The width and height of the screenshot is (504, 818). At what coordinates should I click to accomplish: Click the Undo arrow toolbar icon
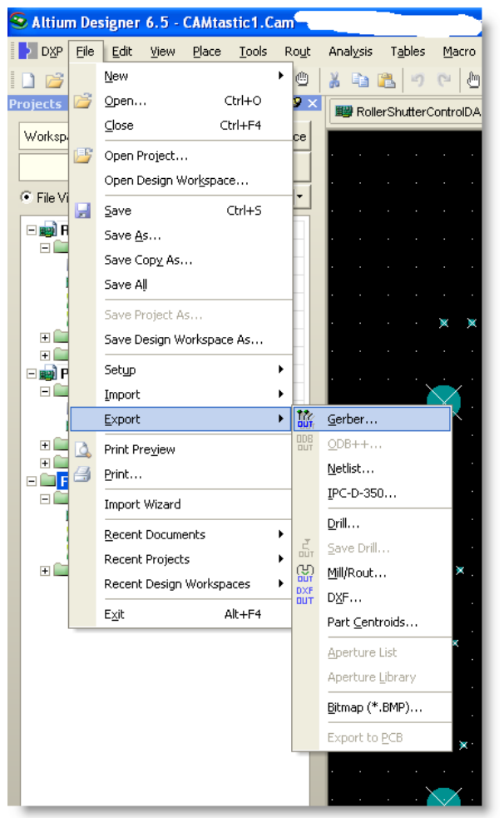click(417, 80)
